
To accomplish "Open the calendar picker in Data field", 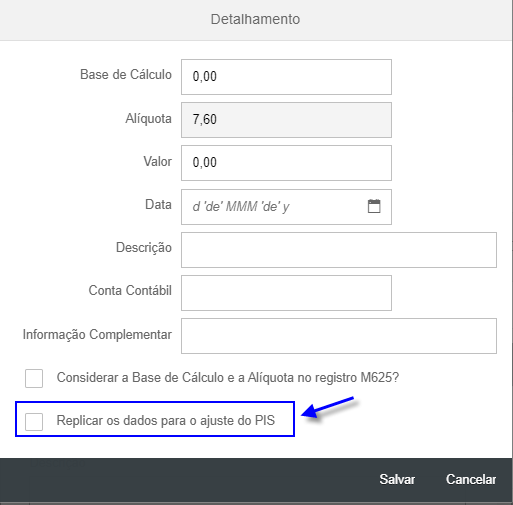I will click(374, 206).
